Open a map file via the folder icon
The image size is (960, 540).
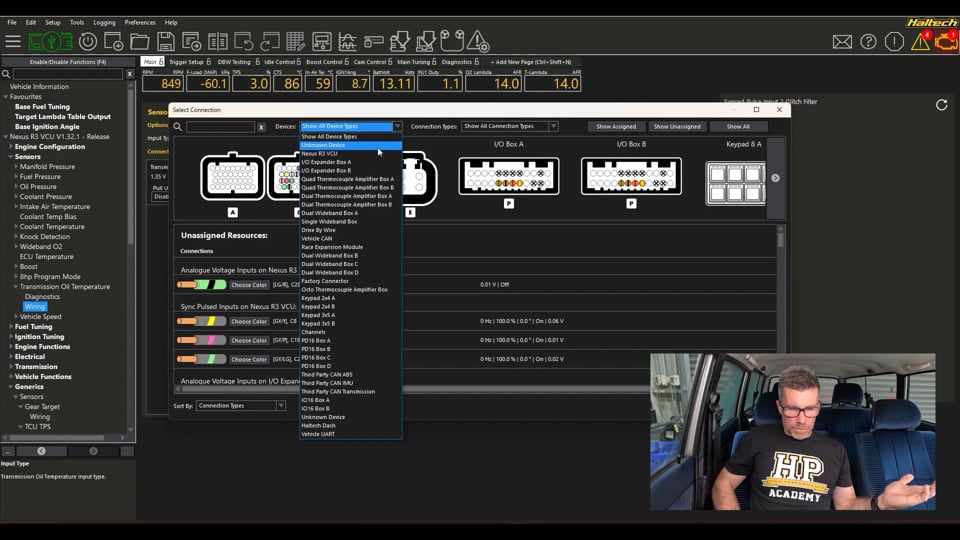pos(140,42)
